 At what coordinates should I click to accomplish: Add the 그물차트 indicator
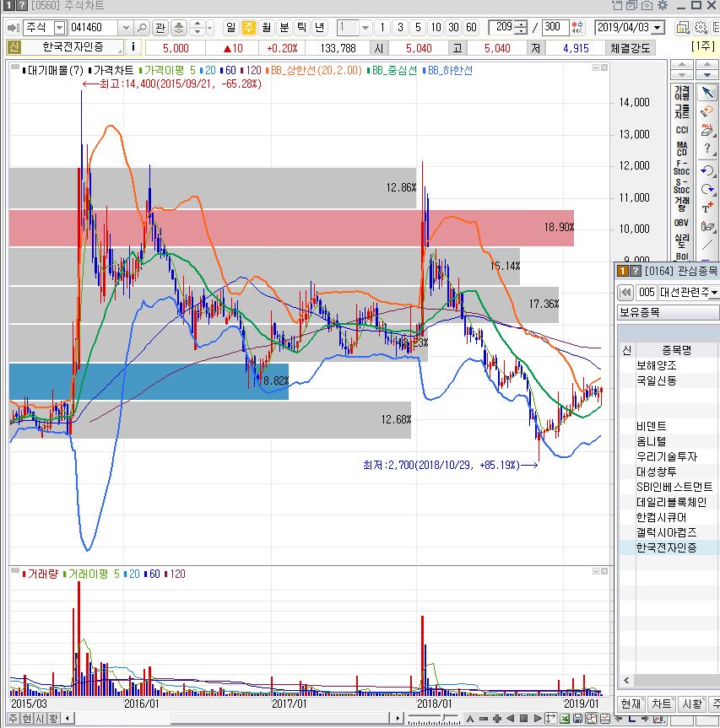pos(681,111)
